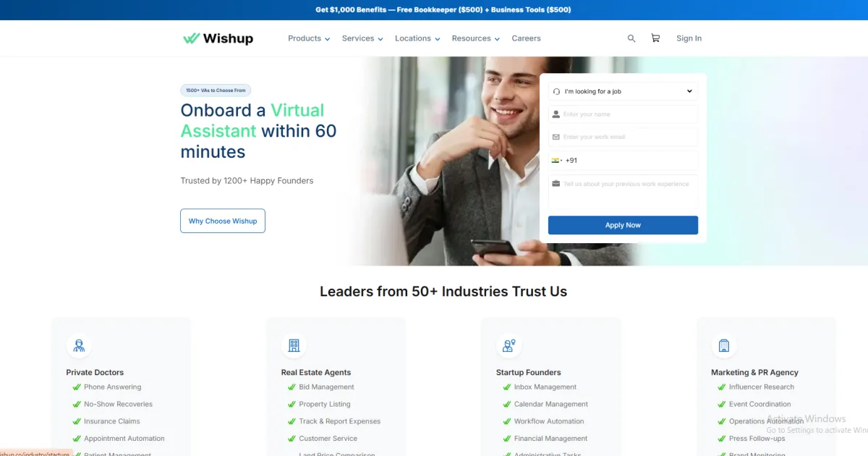Image resolution: width=868 pixels, height=456 pixels.
Task: Click 'Track & Report Expenses' text
Action: (x=339, y=421)
